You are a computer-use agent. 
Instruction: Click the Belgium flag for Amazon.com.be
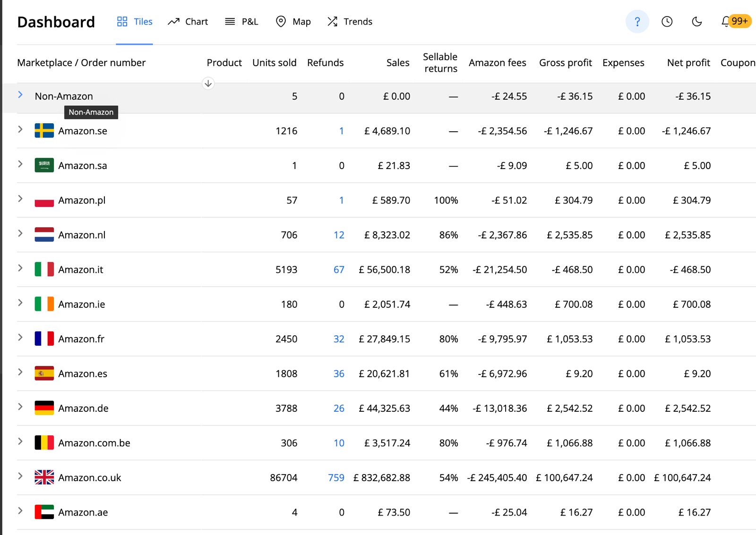(44, 442)
